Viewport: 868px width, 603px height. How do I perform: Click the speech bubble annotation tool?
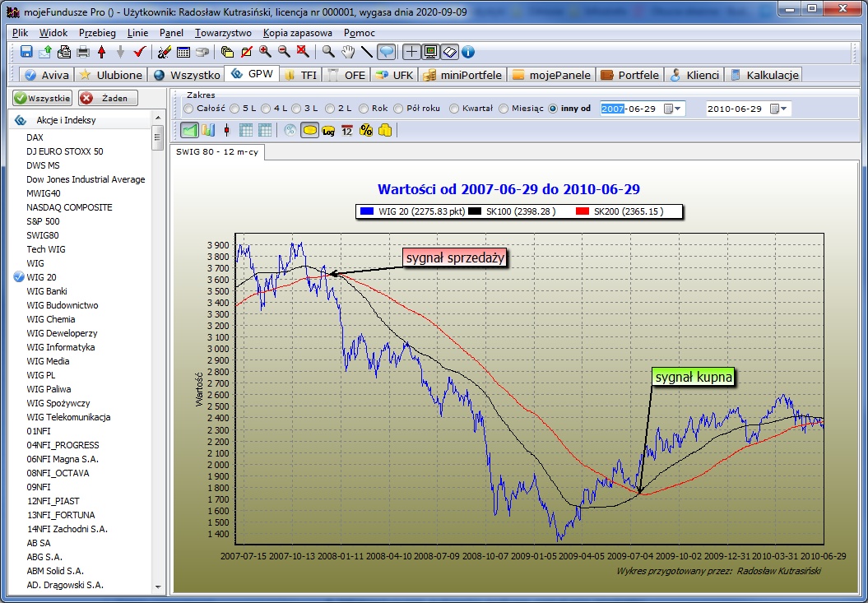[386, 52]
